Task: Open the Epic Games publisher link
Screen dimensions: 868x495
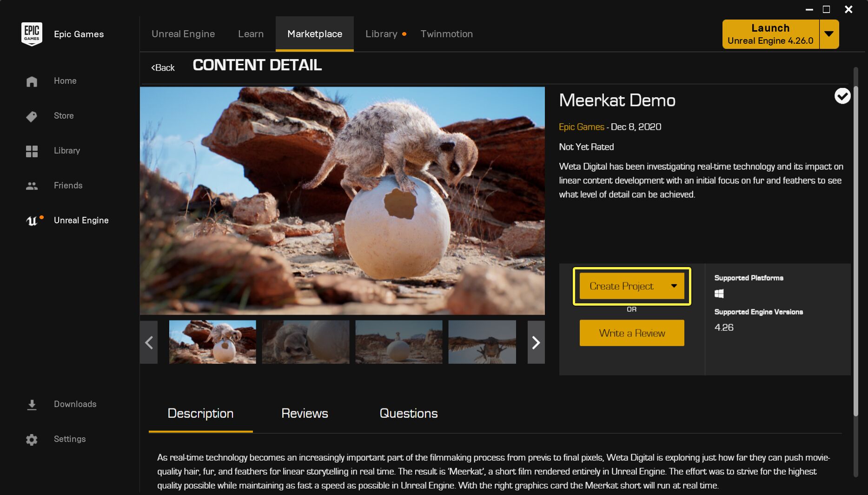Action: pos(581,127)
